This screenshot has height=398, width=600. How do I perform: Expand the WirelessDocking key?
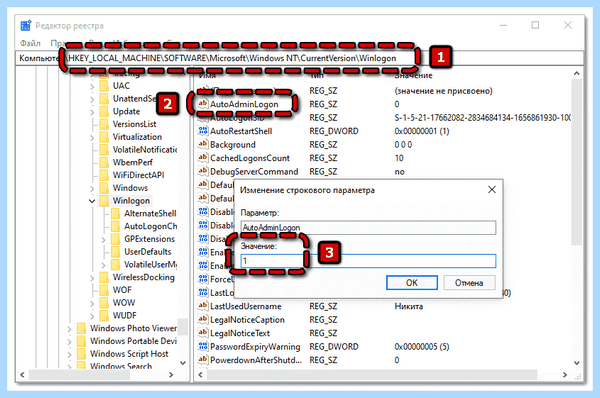click(92, 278)
